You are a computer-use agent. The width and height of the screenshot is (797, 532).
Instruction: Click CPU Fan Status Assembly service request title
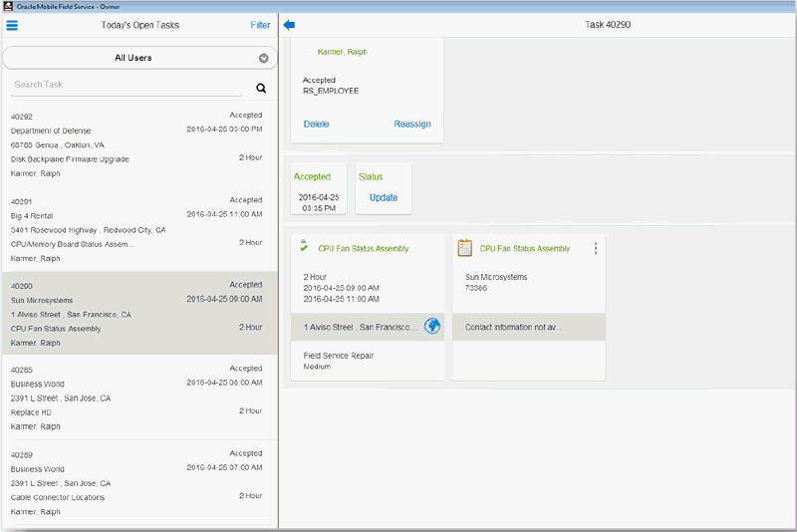point(525,248)
